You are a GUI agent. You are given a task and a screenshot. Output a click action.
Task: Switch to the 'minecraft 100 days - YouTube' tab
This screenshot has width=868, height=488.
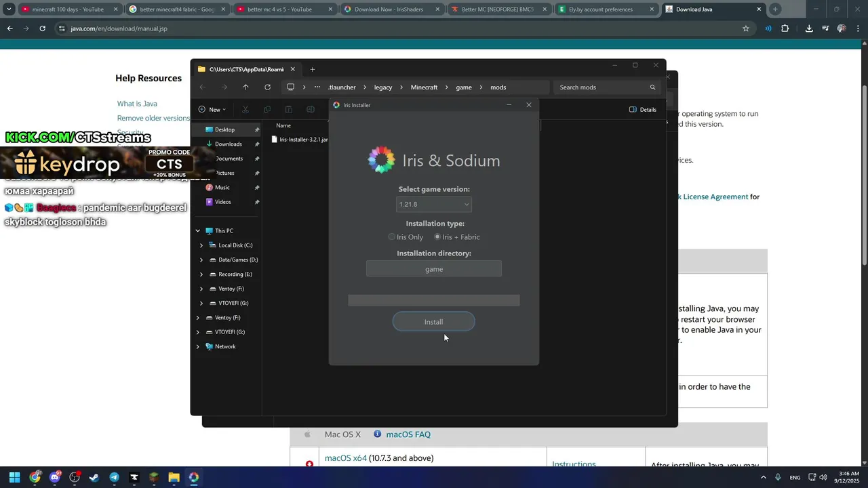(69, 9)
